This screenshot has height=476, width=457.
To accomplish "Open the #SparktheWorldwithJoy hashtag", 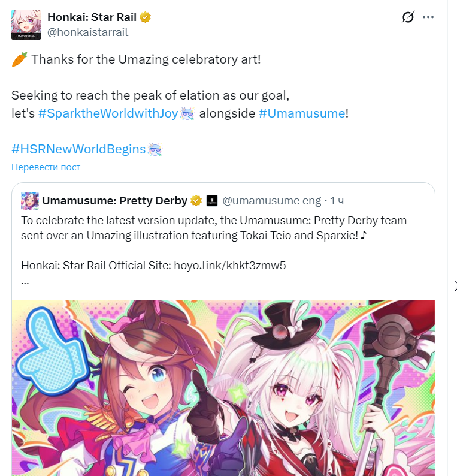I will pyautogui.click(x=108, y=113).
